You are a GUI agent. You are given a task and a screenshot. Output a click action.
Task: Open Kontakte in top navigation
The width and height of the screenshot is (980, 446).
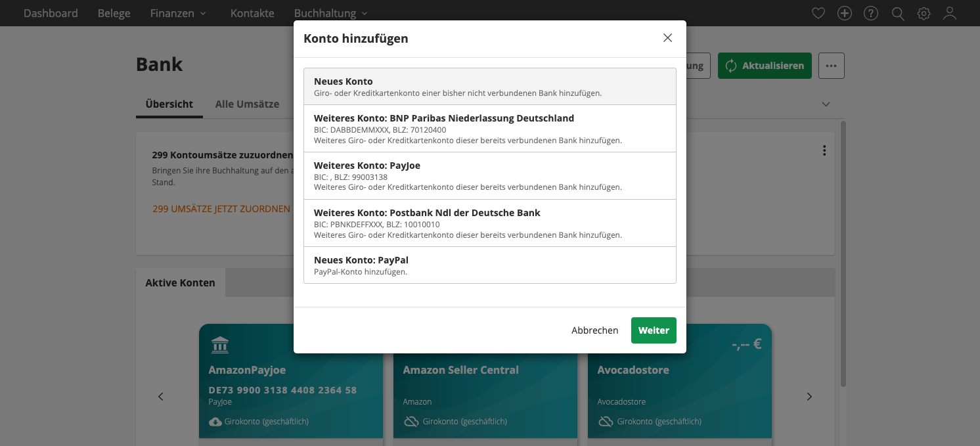pos(252,13)
